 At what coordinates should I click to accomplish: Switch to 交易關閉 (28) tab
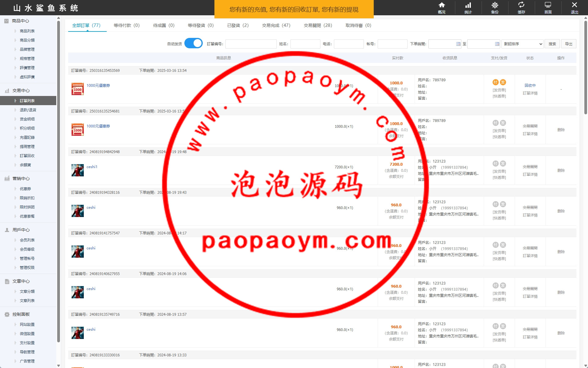tap(318, 25)
